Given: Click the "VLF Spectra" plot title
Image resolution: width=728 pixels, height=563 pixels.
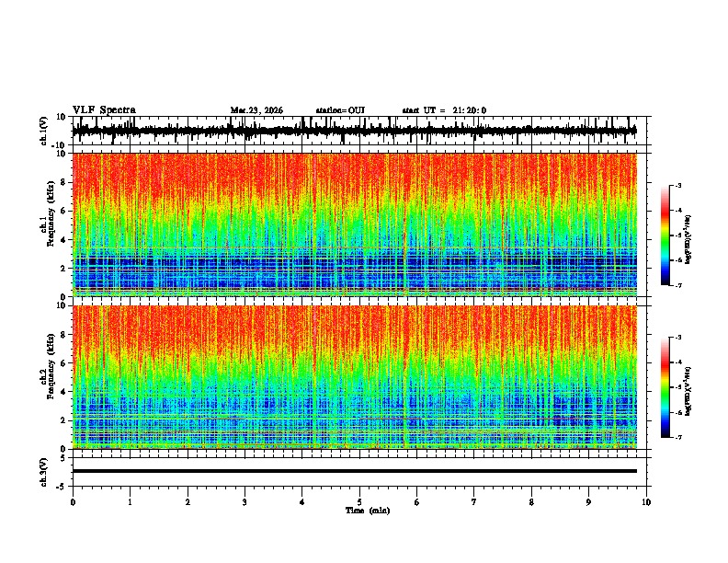Looking at the screenshot, I should pyautogui.click(x=104, y=110).
